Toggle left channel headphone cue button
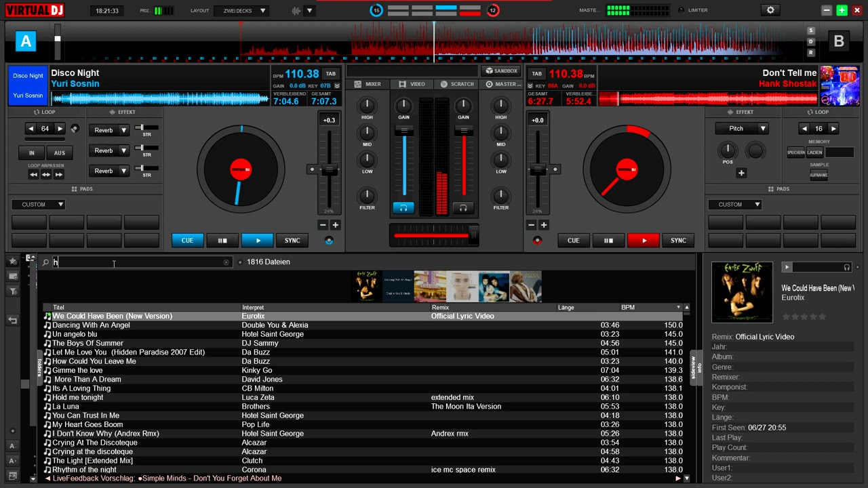This screenshot has height=488, width=868. [403, 208]
